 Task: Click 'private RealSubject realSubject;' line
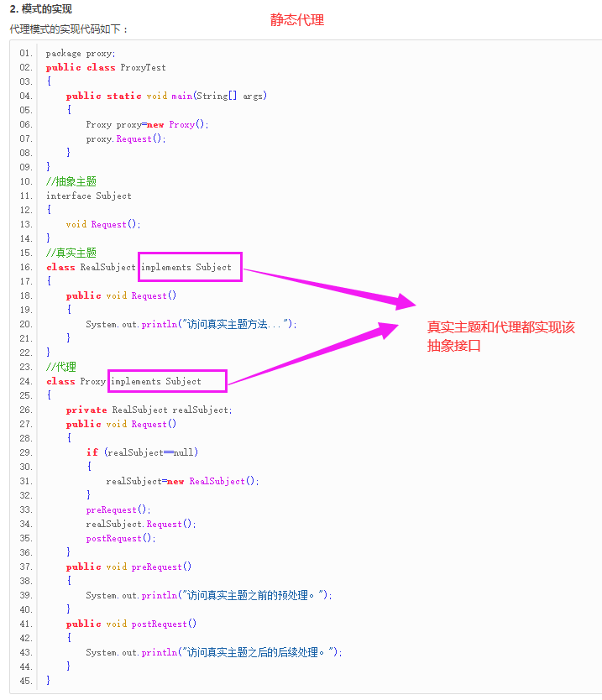point(149,410)
